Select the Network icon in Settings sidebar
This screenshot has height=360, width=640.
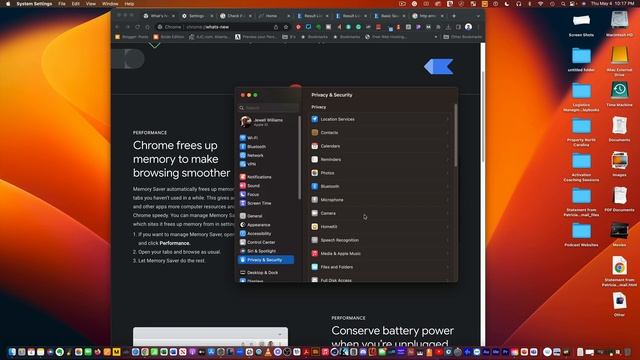[243, 156]
